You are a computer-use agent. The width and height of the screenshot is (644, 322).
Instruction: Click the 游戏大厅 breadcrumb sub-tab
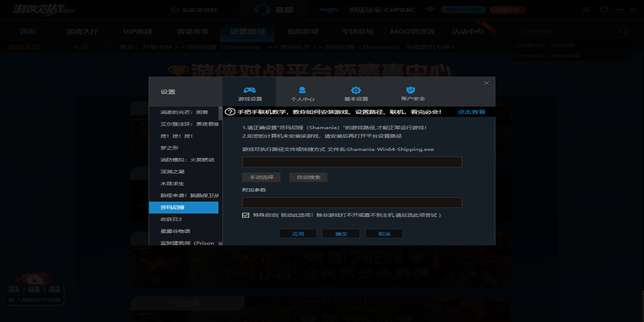coord(24,47)
